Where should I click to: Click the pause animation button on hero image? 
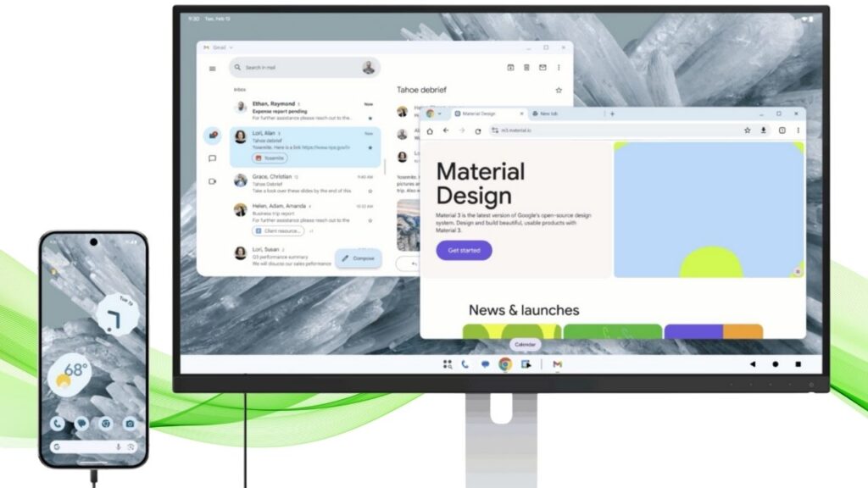click(x=798, y=272)
